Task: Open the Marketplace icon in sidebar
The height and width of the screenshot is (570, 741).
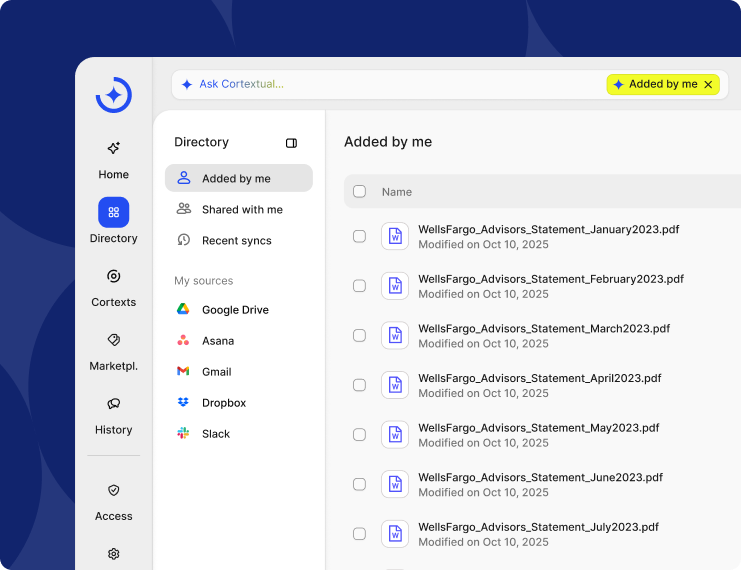Action: coord(113,340)
